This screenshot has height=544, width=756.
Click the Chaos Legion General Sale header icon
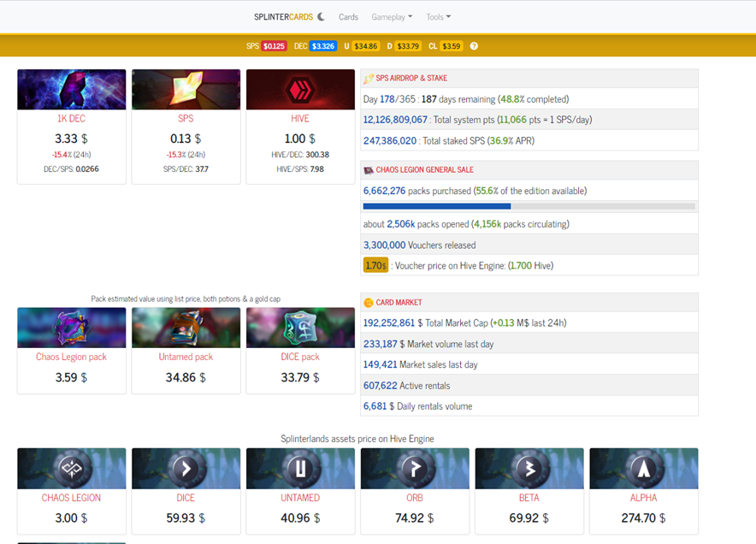(369, 170)
